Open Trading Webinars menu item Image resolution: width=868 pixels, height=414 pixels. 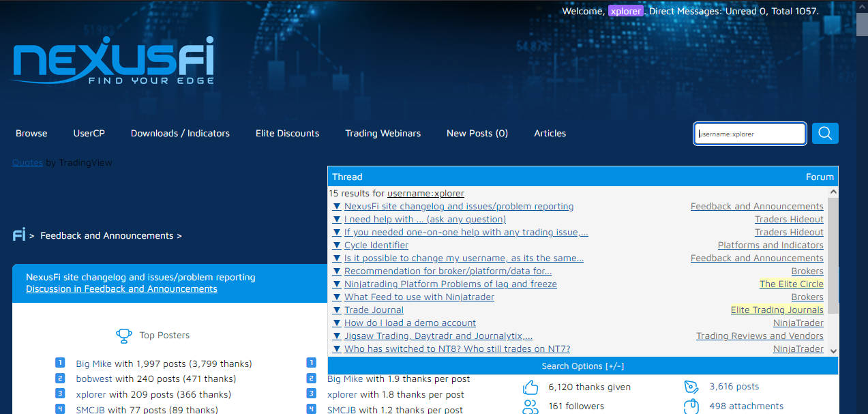click(x=383, y=134)
